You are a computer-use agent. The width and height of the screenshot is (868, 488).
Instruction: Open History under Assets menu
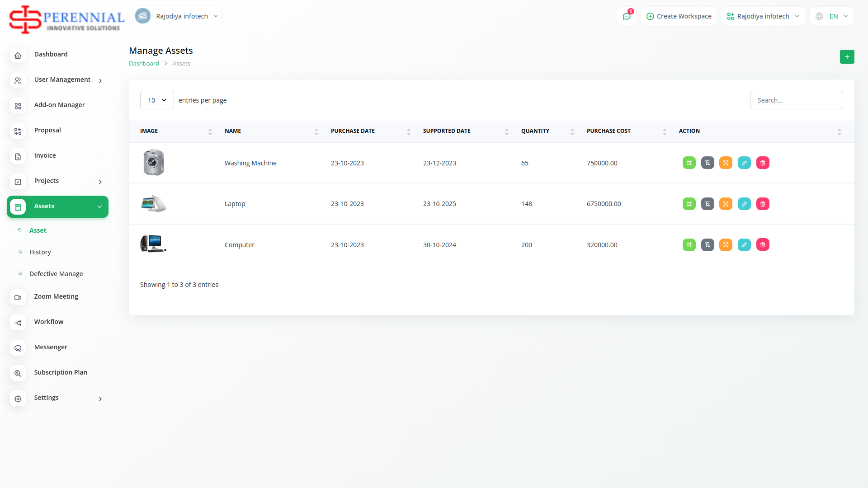[x=40, y=252]
